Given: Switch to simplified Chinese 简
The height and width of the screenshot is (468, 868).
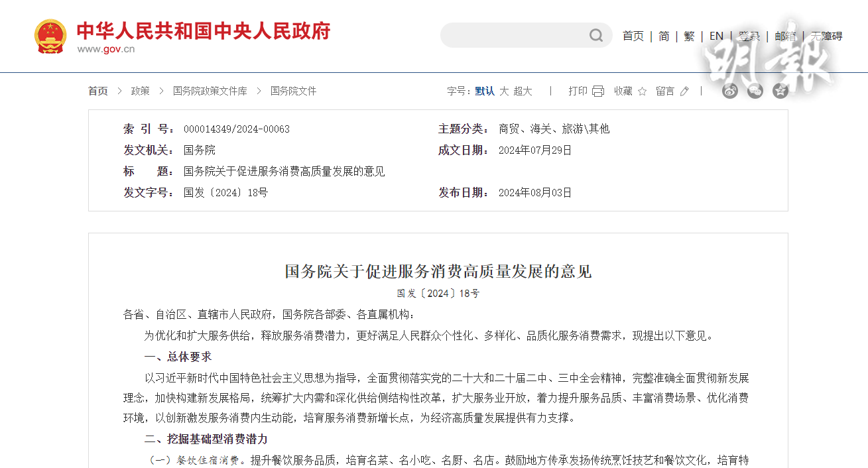Looking at the screenshot, I should 664,36.
